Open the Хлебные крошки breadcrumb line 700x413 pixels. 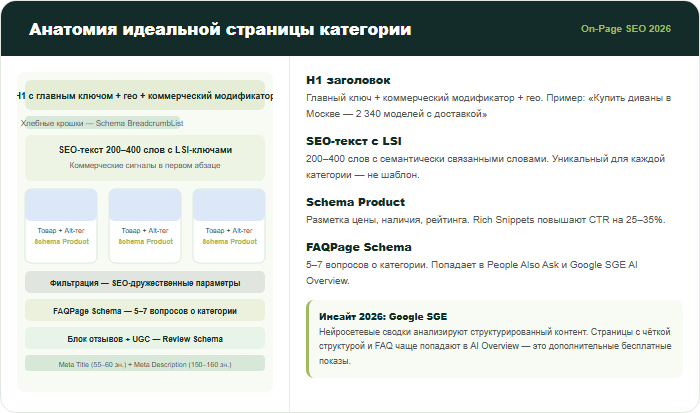102,123
